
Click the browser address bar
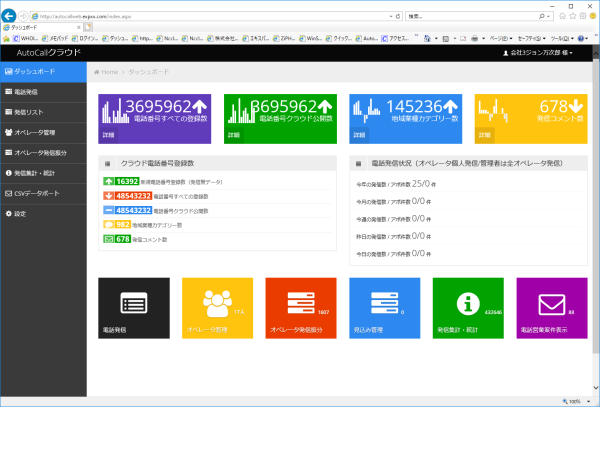(200, 17)
